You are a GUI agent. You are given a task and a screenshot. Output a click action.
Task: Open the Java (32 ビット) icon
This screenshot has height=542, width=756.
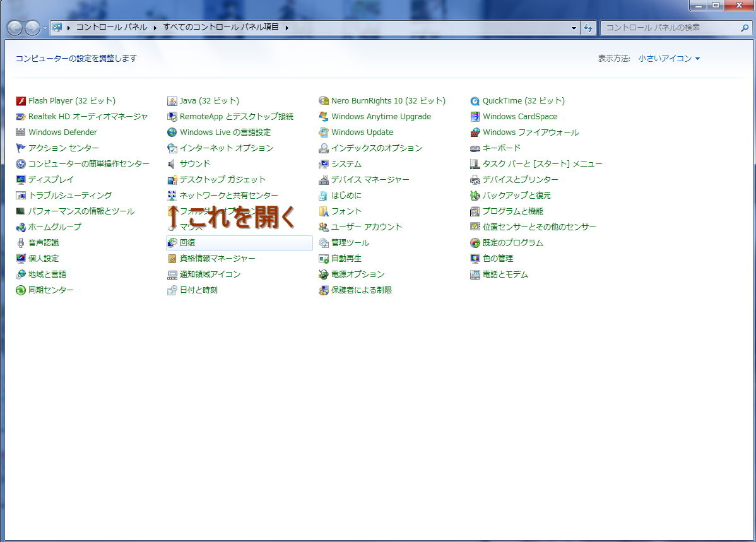[x=172, y=101]
